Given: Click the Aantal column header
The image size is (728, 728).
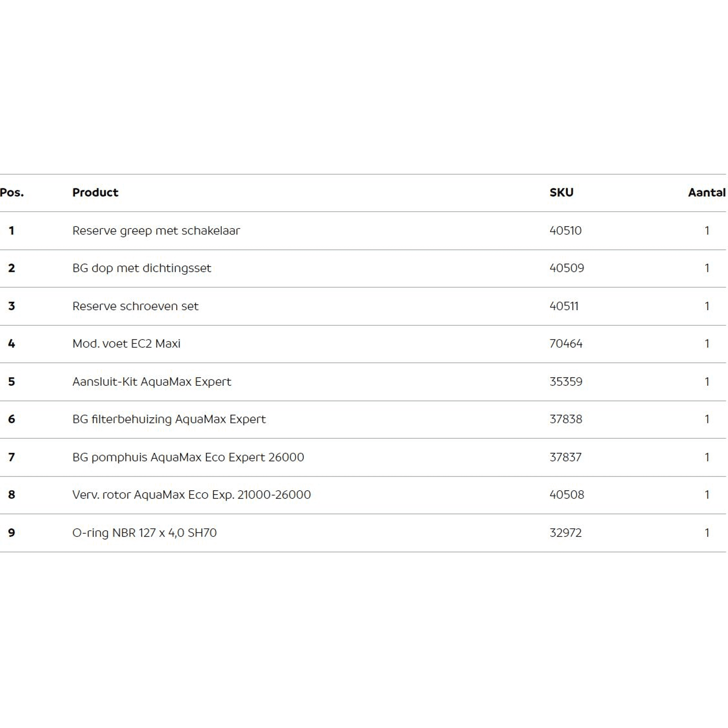Looking at the screenshot, I should [x=706, y=193].
